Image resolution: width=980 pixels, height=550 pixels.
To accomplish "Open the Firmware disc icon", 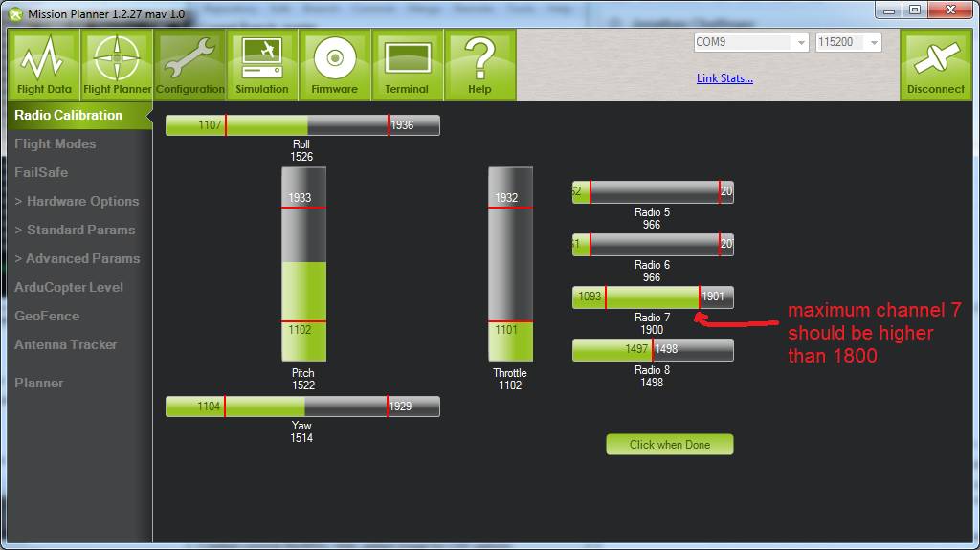I will click(334, 65).
